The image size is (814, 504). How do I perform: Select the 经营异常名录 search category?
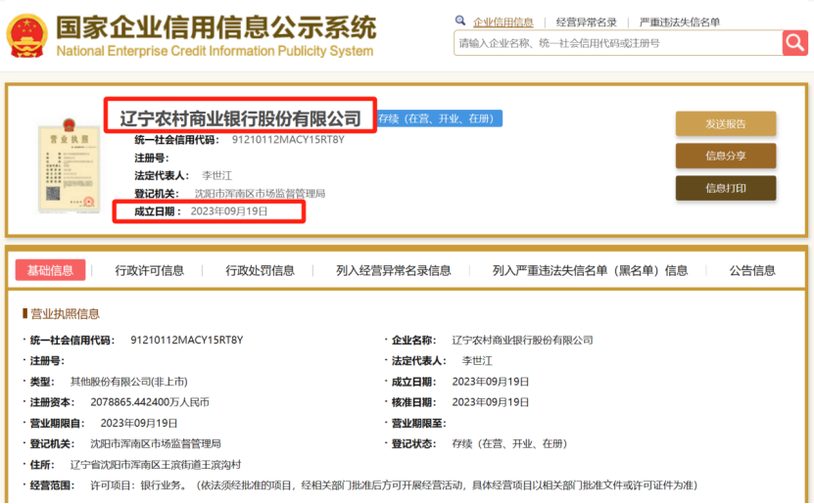tap(586, 23)
